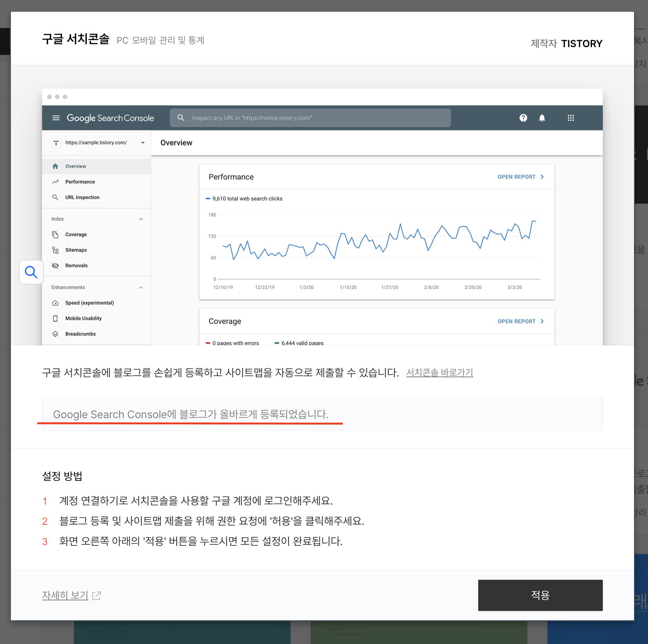Select Overview in the sidebar
Viewport: 648px width, 644px height.
pos(97,166)
